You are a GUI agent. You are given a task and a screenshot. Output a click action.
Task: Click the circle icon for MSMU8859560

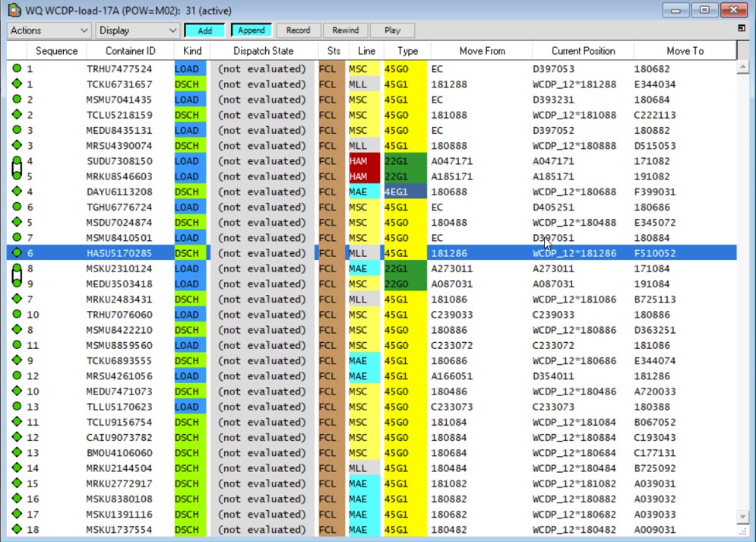coord(17,345)
